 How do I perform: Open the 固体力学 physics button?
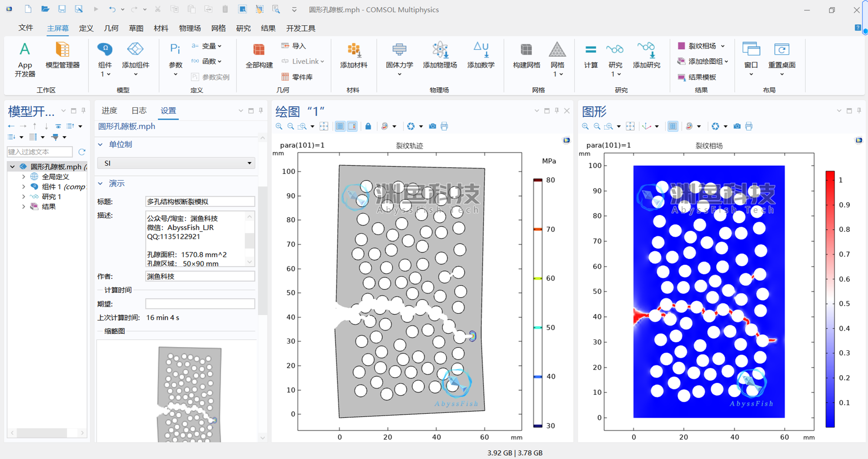click(x=399, y=59)
